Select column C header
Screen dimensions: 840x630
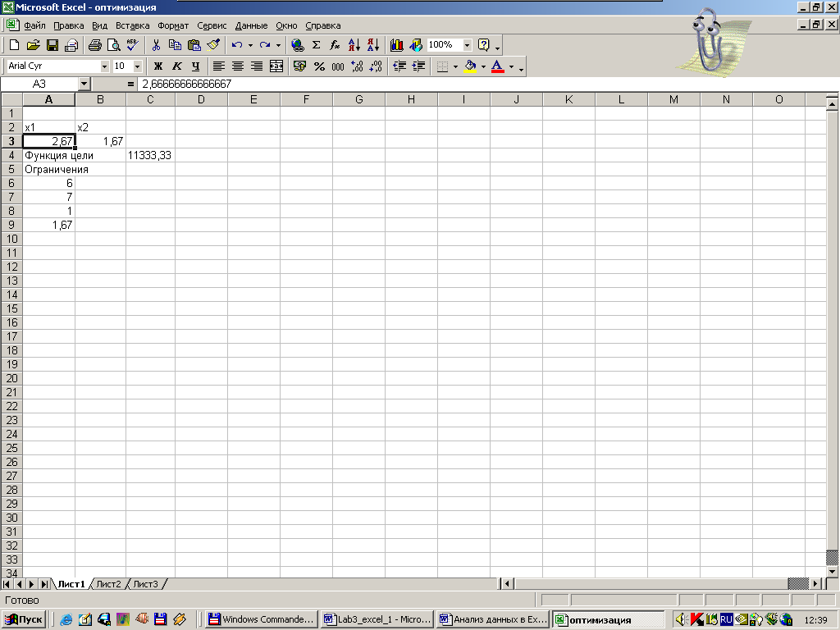pos(151,99)
